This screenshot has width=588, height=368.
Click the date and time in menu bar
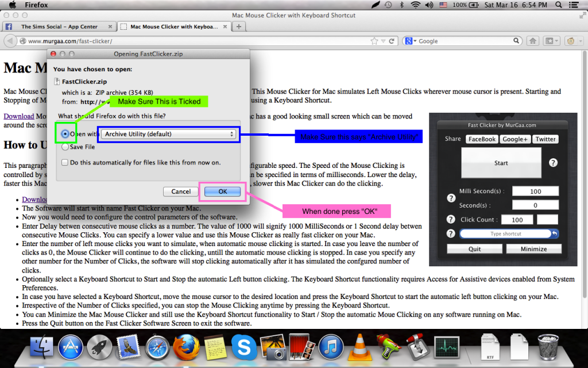pos(516,5)
